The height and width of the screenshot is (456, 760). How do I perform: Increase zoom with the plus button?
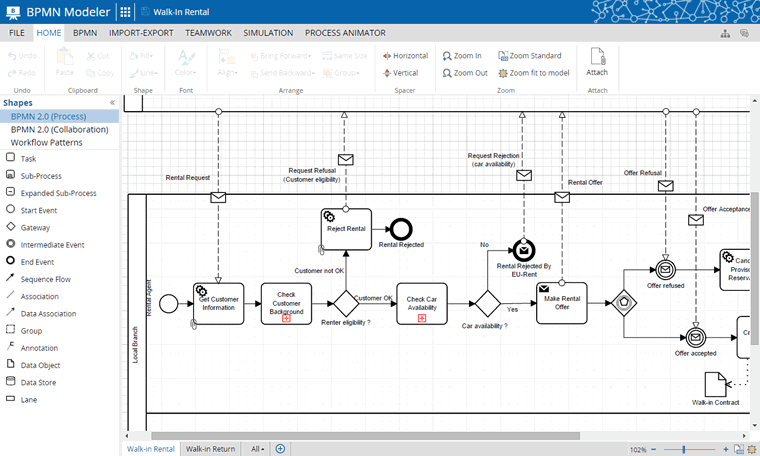(x=726, y=450)
